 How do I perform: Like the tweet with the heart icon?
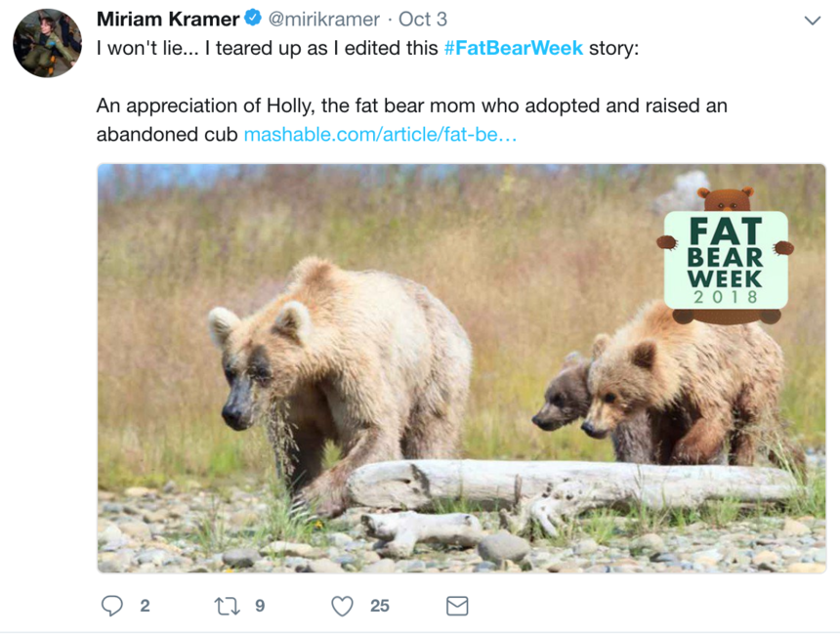[x=342, y=606]
